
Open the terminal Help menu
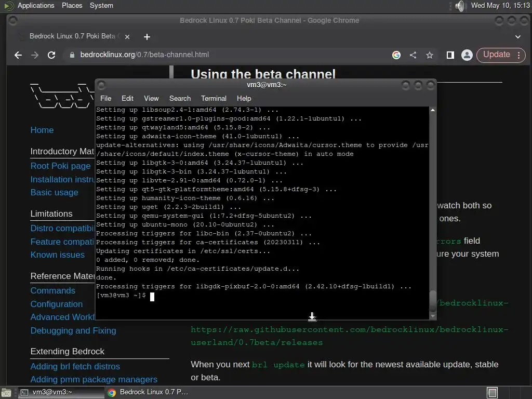click(244, 98)
